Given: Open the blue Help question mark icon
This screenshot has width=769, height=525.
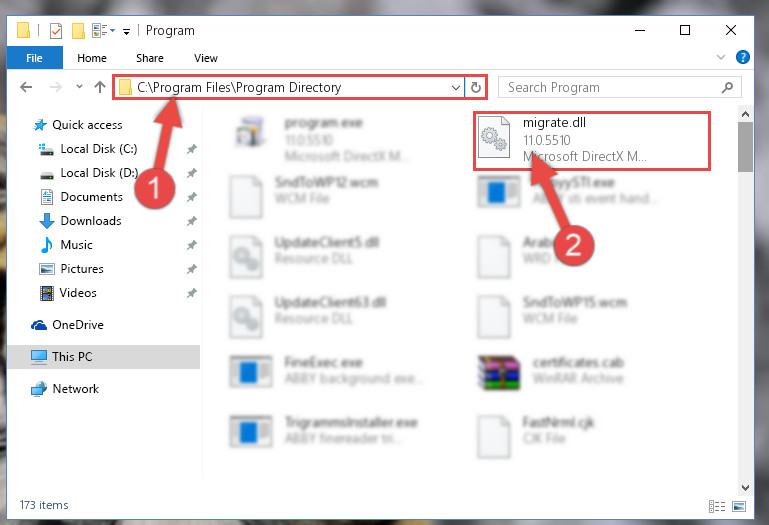Looking at the screenshot, I should 743,57.
